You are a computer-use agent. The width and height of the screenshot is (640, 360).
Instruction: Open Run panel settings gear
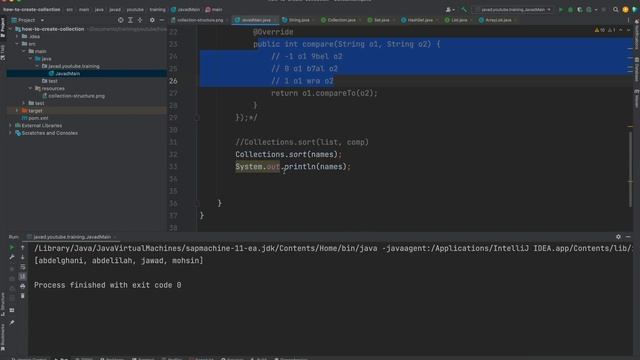click(618, 237)
